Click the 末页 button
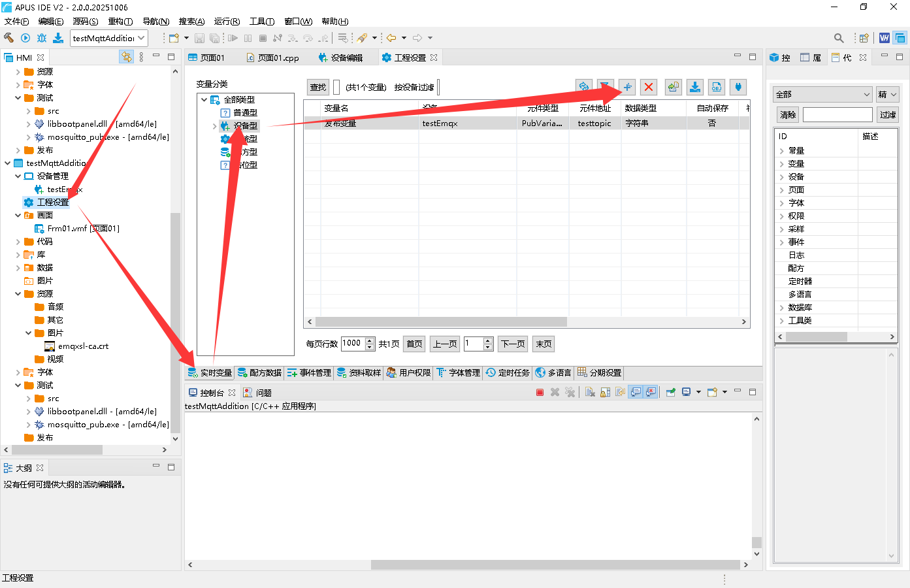This screenshot has height=588, width=910. 544,344
